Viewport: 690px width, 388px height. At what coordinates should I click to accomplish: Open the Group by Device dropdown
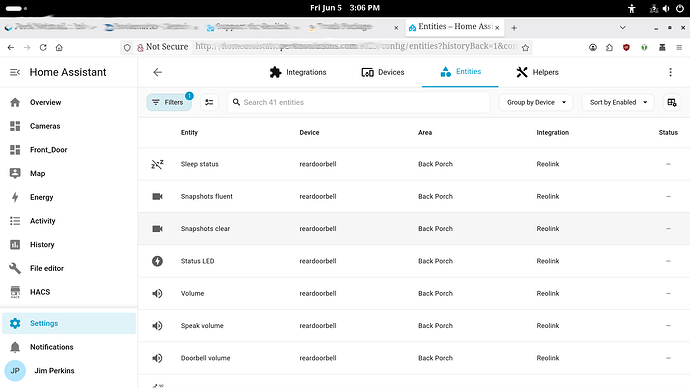tap(536, 102)
